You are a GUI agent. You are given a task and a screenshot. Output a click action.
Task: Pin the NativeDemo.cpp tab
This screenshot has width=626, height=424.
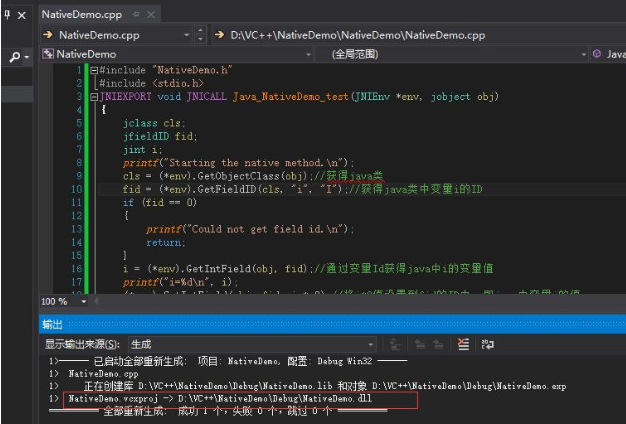[136, 14]
